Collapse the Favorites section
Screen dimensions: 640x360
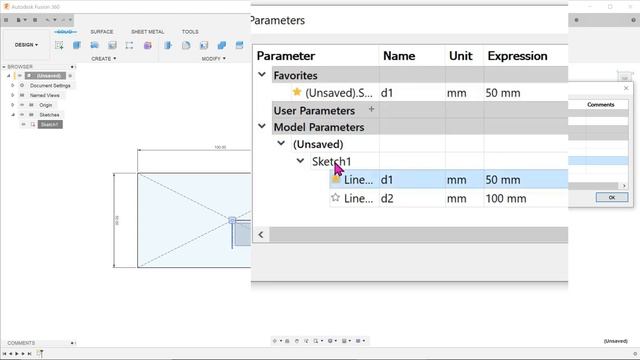coord(262,75)
